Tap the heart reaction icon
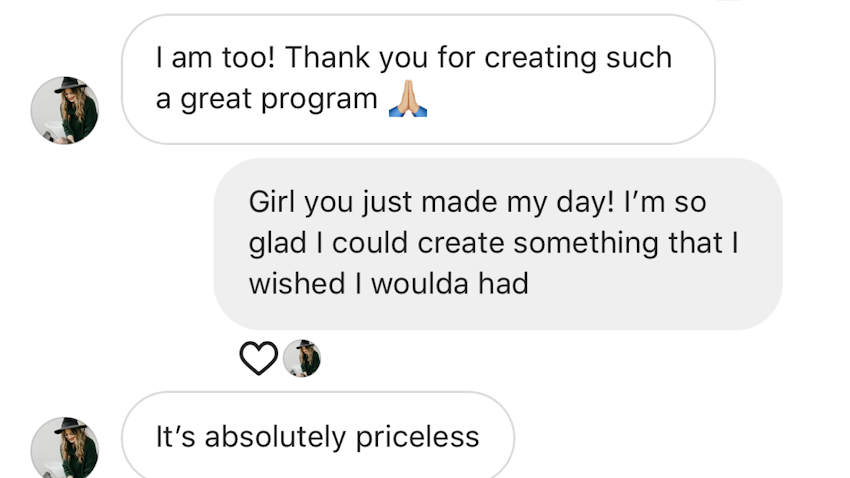This screenshot has height=478, width=850. (x=258, y=358)
